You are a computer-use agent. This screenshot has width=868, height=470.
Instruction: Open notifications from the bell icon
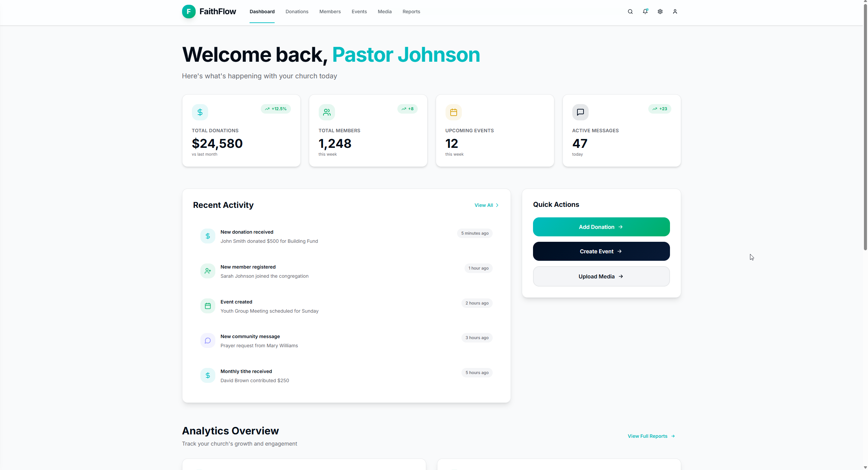645,11
